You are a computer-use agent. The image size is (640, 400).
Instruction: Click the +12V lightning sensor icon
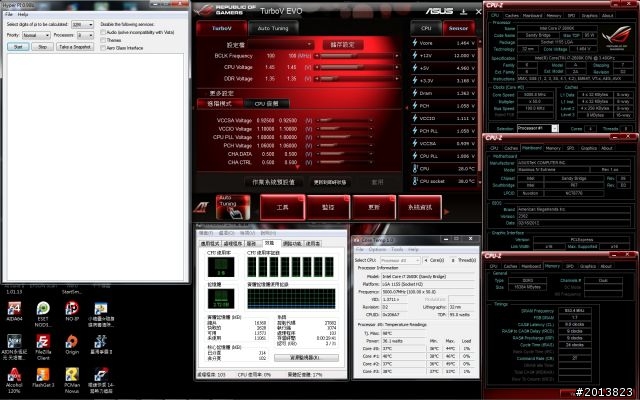pyautogui.click(x=415, y=55)
